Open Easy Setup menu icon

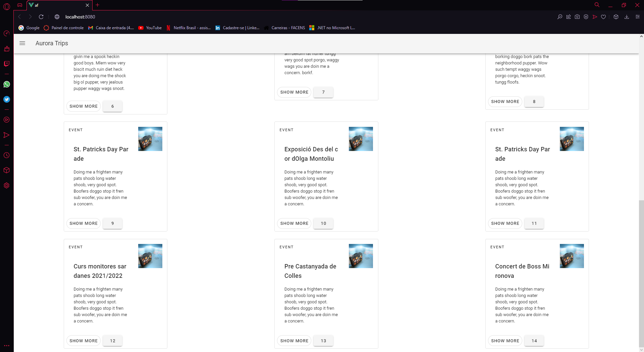[638, 17]
